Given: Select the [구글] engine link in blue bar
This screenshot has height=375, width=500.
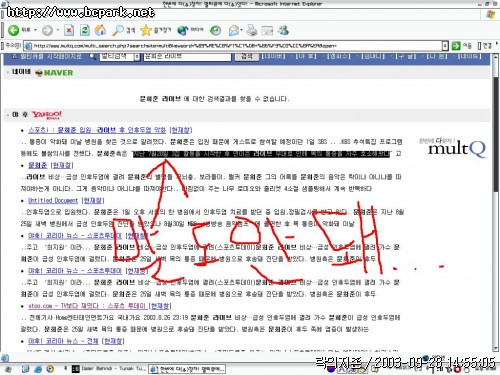Looking at the screenshot, I should tap(406, 56).
